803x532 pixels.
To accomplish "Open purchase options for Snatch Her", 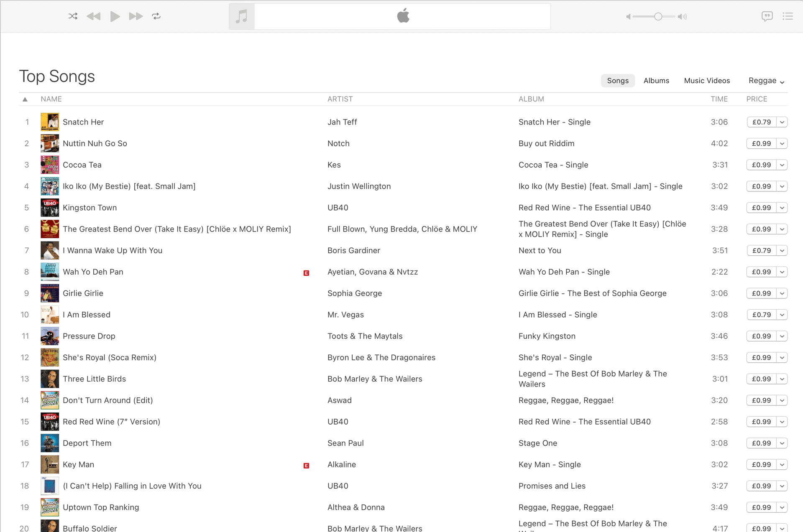I will [782, 122].
